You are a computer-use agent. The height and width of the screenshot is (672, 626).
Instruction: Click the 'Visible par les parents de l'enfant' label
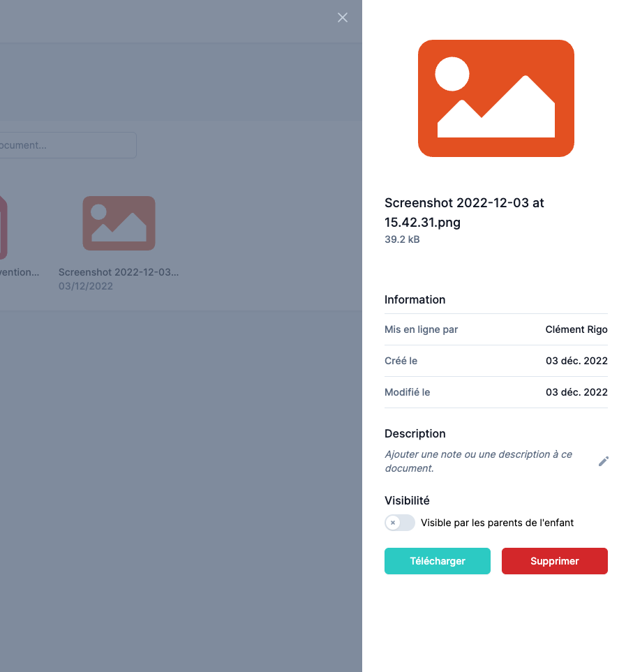pyautogui.click(x=497, y=523)
